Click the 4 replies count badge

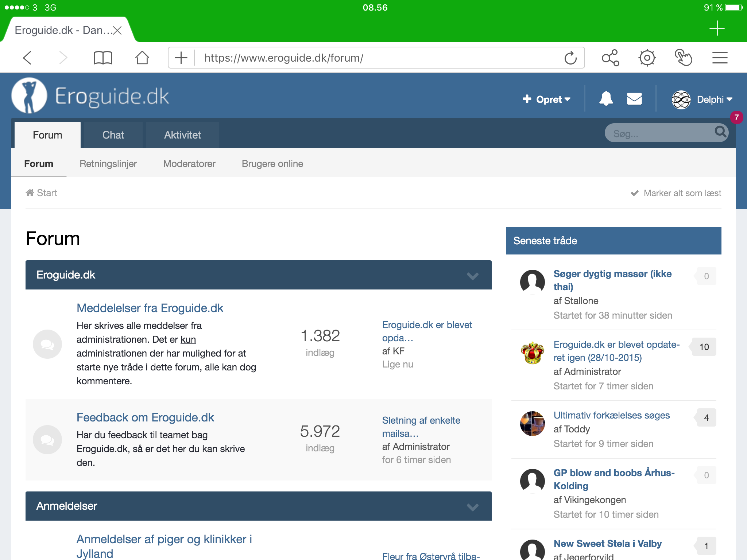[x=706, y=417]
